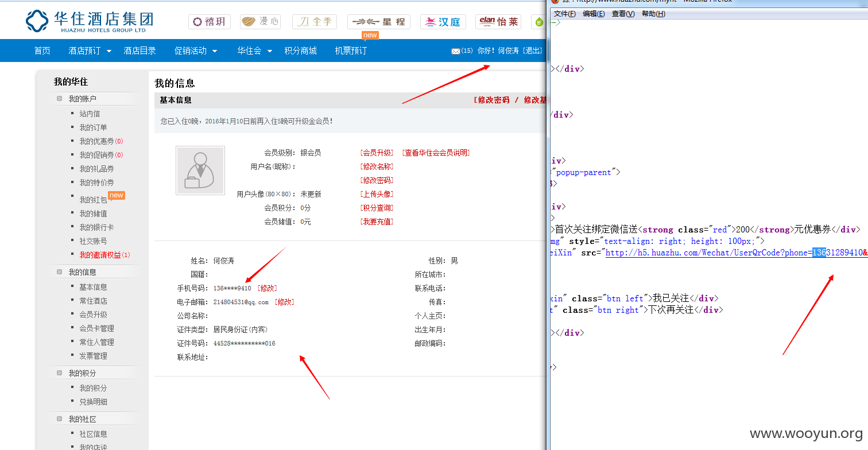The image size is (868, 450).
Task: Open 积分商城 in the navigation bar
Action: coord(300,51)
